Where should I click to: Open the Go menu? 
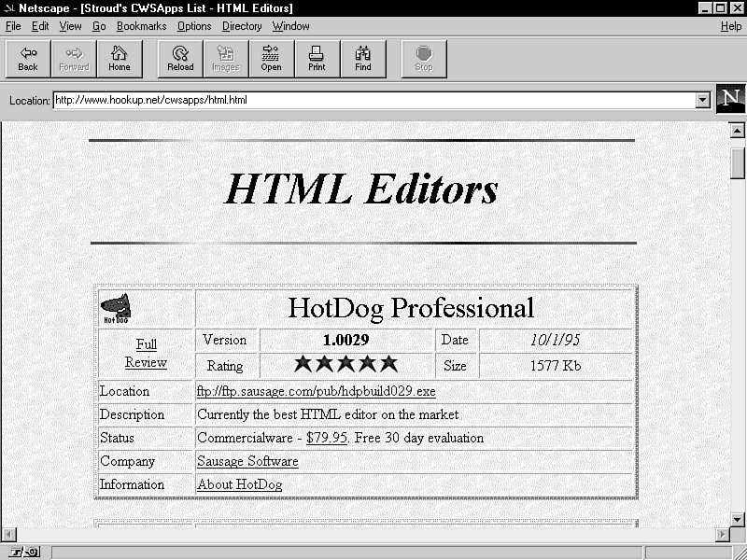pyautogui.click(x=99, y=26)
